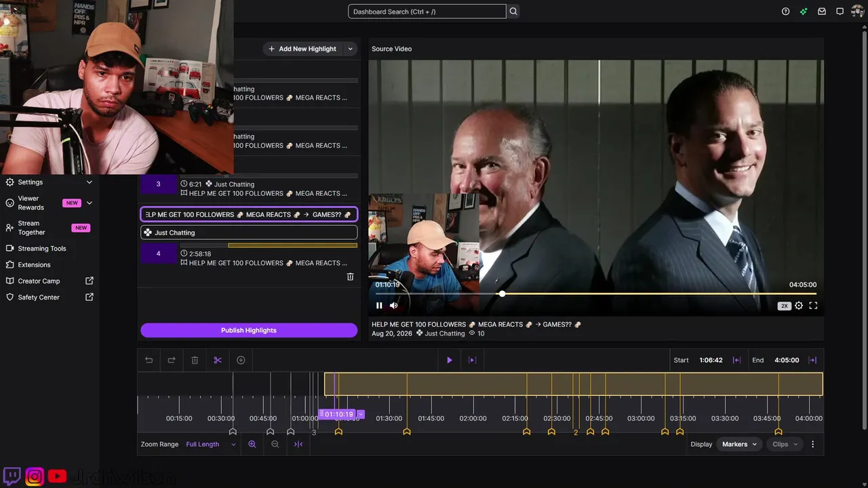The image size is (868, 488).
Task: Zoom out on the timeline
Action: (275, 444)
